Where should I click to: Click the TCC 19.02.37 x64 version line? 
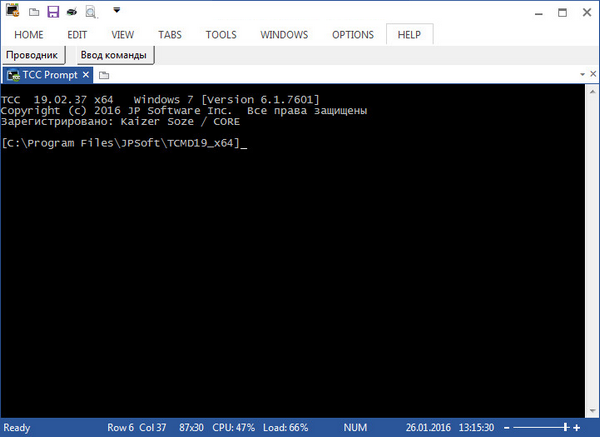[160, 100]
